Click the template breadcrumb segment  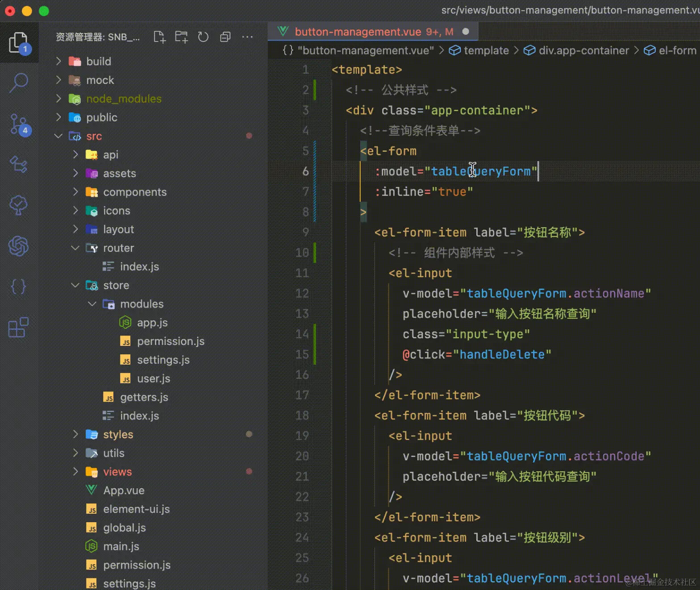479,50
